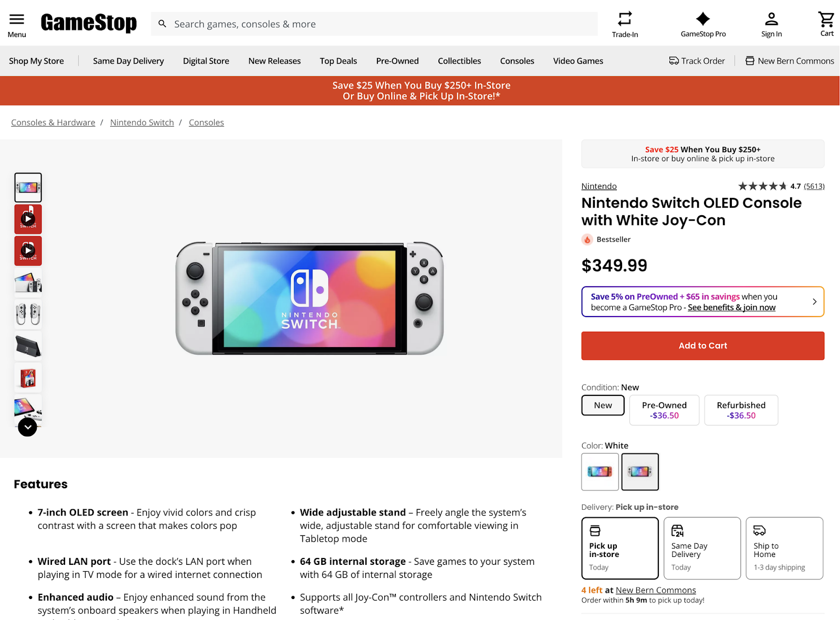Click the New Bern Commons store icon
The height and width of the screenshot is (620, 840).
pyautogui.click(x=749, y=60)
